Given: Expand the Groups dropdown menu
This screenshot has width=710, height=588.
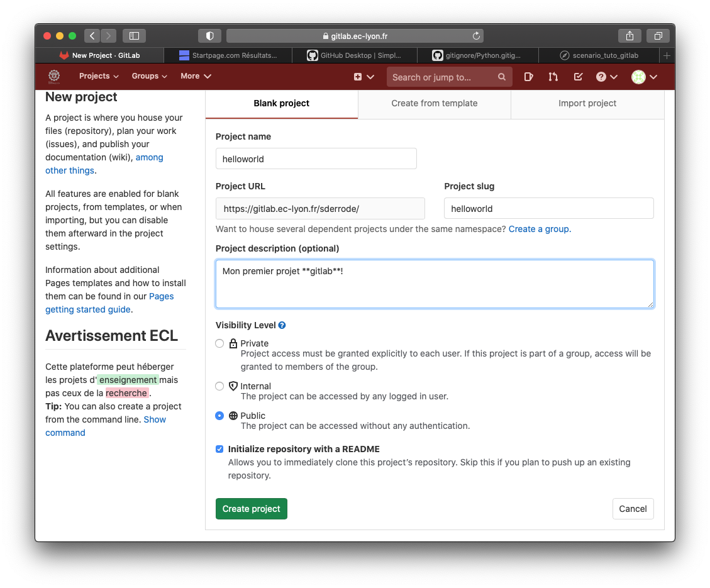Looking at the screenshot, I should pyautogui.click(x=149, y=76).
